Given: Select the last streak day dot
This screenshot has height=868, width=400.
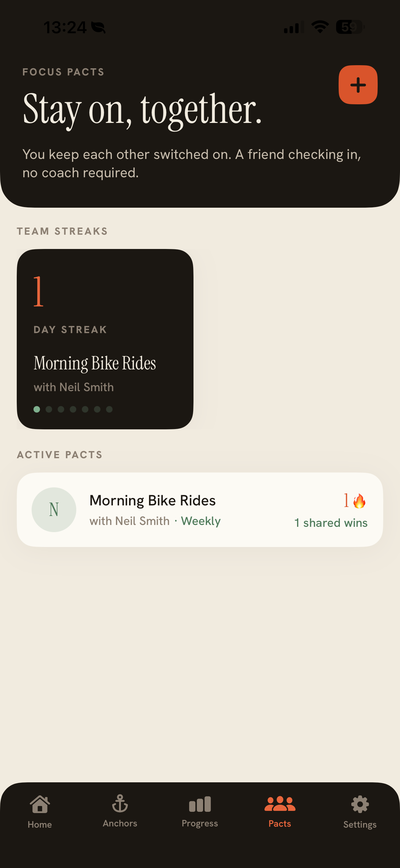Looking at the screenshot, I should click(109, 409).
